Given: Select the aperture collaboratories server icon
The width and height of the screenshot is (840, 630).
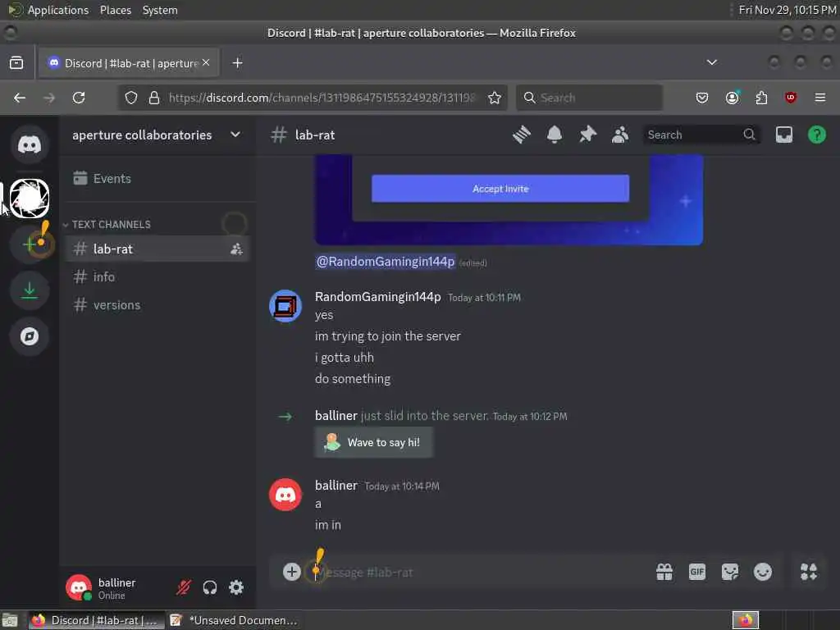Looking at the screenshot, I should [30, 199].
